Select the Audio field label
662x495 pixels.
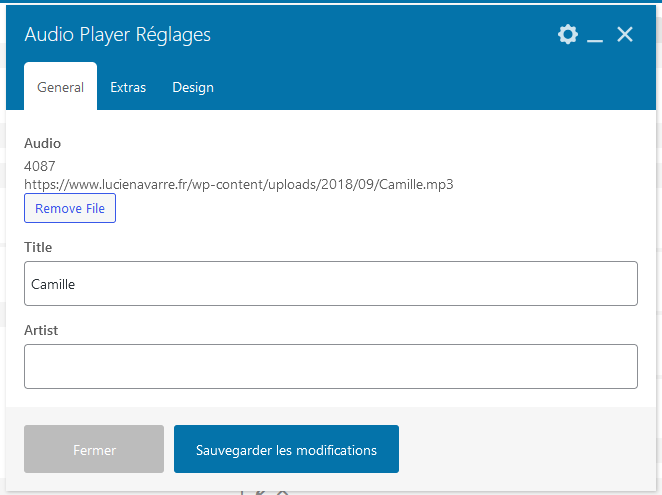pos(42,143)
